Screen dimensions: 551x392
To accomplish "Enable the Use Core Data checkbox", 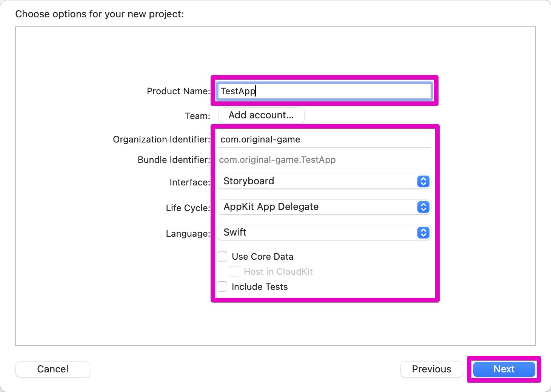I will point(222,257).
